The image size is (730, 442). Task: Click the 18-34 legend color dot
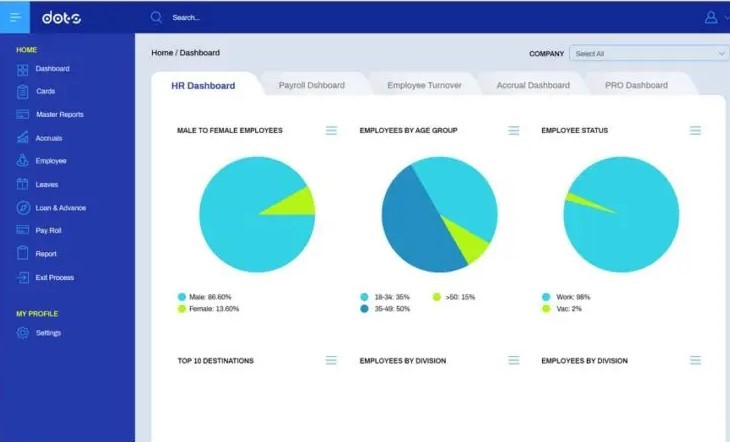[x=364, y=297]
